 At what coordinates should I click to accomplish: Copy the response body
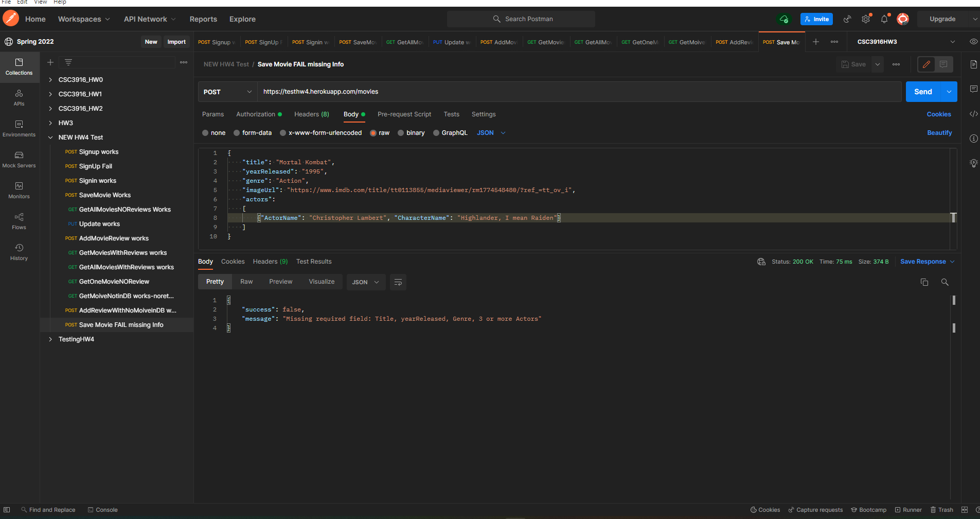(x=924, y=282)
